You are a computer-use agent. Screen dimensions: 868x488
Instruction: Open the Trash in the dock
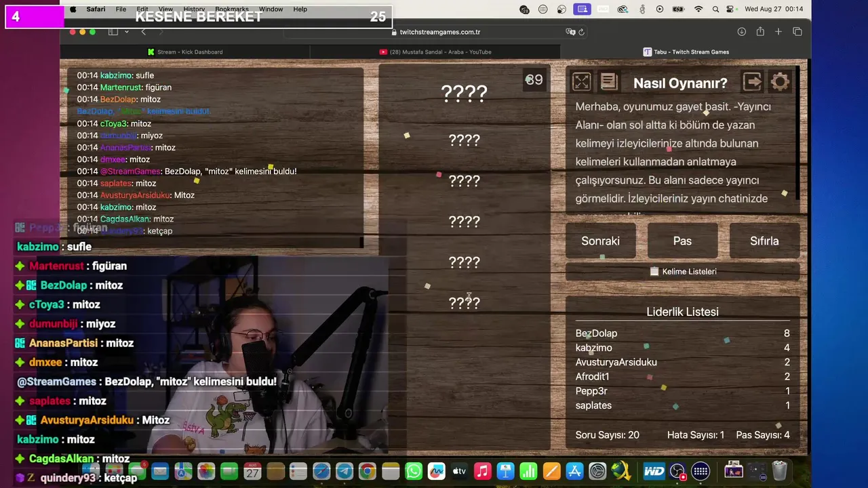(x=779, y=471)
